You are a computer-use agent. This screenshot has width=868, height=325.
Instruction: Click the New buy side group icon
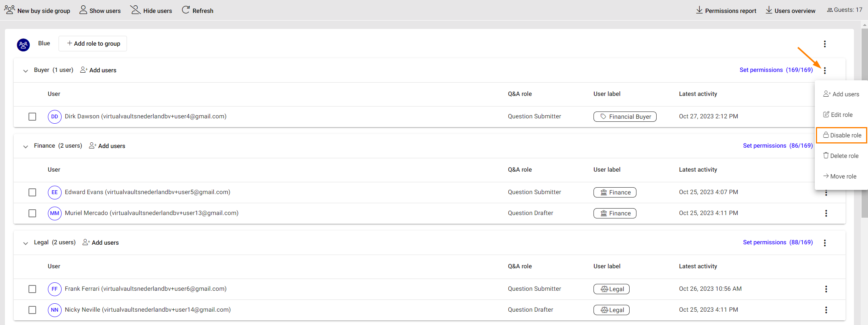click(10, 10)
